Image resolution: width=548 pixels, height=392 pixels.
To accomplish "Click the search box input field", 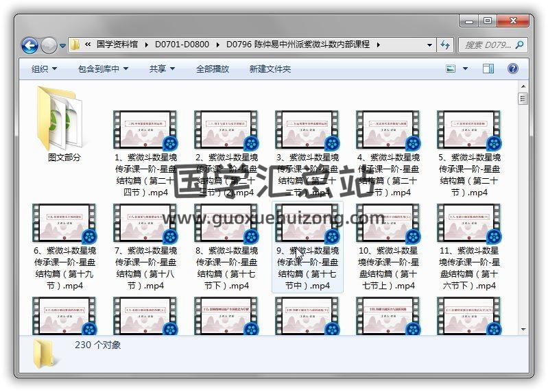I will coord(487,45).
